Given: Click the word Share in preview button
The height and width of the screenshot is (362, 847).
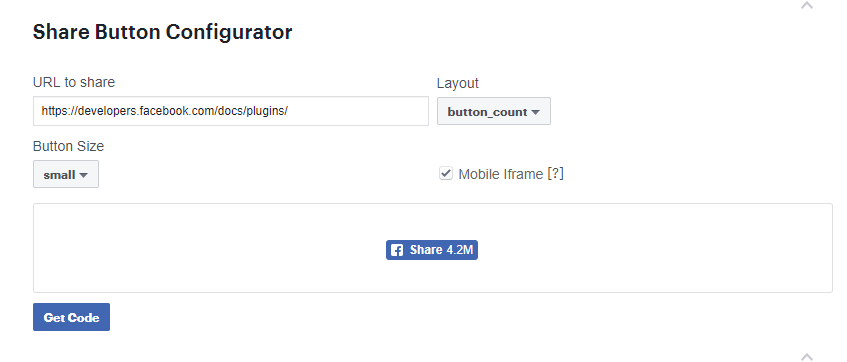Looking at the screenshot, I should point(426,250).
